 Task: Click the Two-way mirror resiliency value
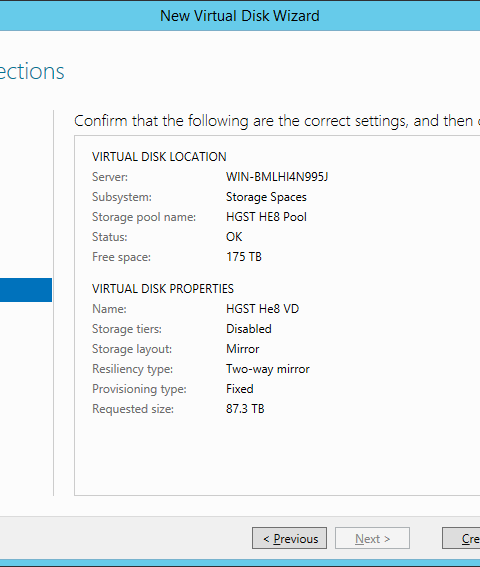[268, 369]
